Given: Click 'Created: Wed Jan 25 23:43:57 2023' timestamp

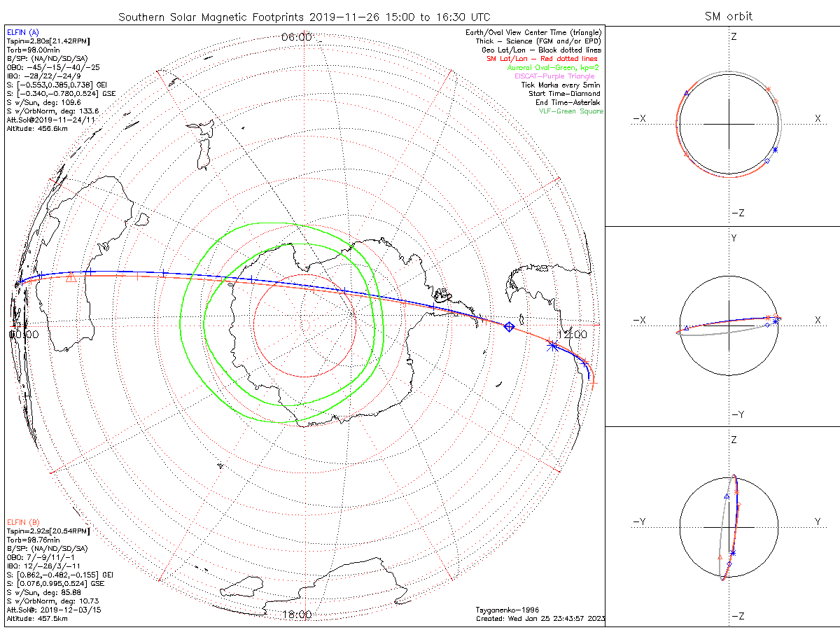Looking at the screenshot, I should pyautogui.click(x=540, y=619).
